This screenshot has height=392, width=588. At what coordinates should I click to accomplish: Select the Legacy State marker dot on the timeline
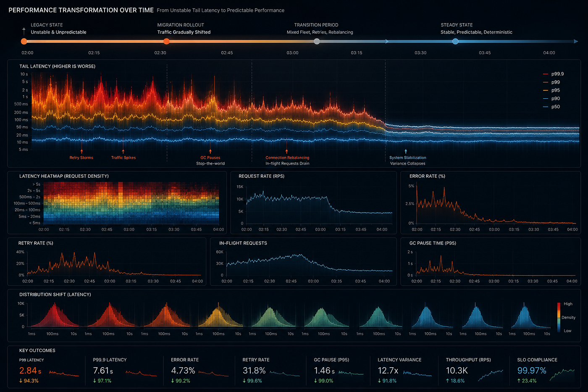pyautogui.click(x=24, y=41)
